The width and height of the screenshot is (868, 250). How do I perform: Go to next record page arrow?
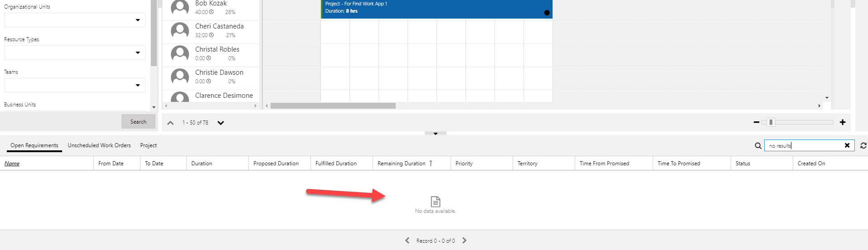464,240
